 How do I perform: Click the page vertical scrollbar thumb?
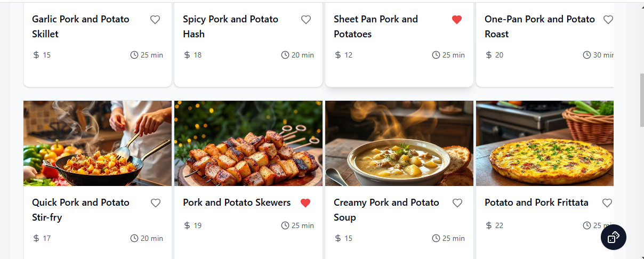(x=641, y=100)
